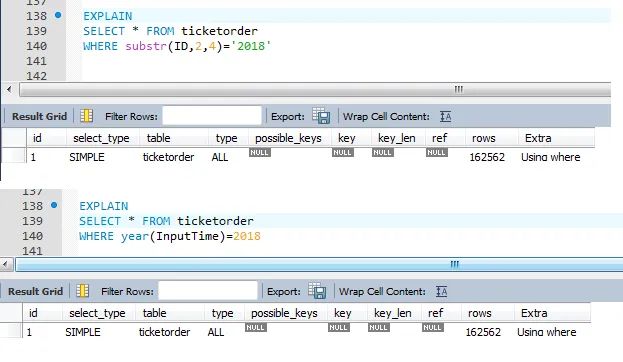Click the possible_keys header in the lower grid

point(284,313)
